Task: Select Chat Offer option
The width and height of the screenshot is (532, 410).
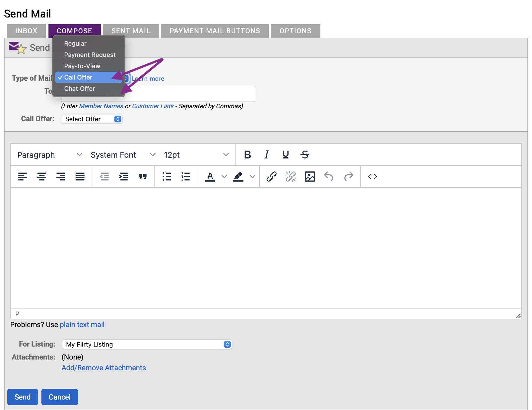Action: (x=89, y=89)
